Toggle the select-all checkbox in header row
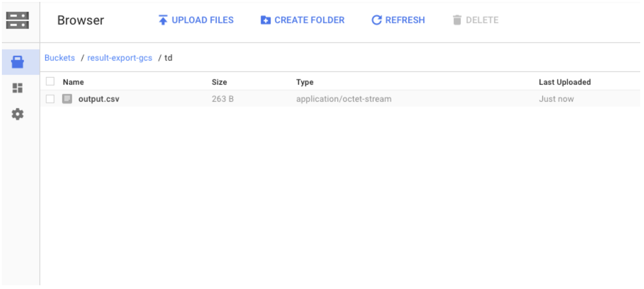 (x=50, y=82)
